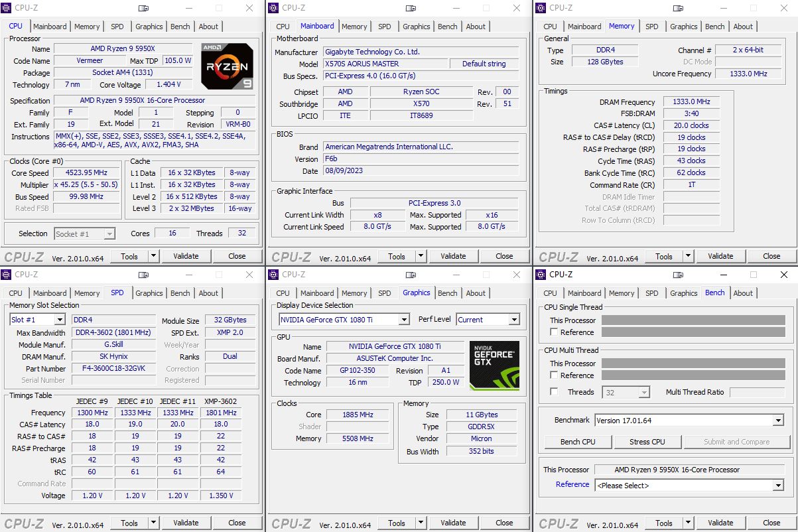Click the DRAM Frequency value 1333.0 MHz
This screenshot has height=532, width=798.
click(x=691, y=102)
